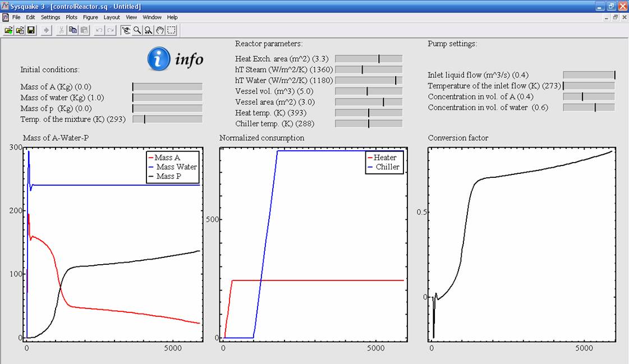
Task: Click the 'Initial conditions:' heading
Action: pos(50,70)
